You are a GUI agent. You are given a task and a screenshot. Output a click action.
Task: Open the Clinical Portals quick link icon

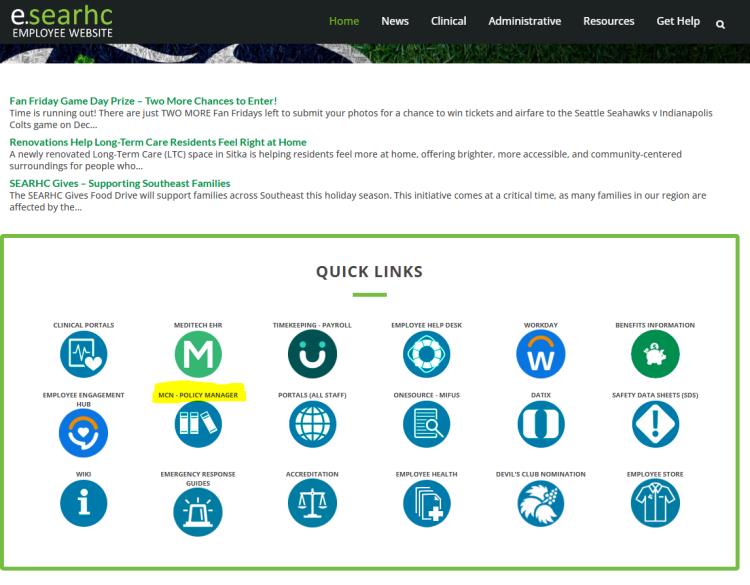tap(83, 355)
